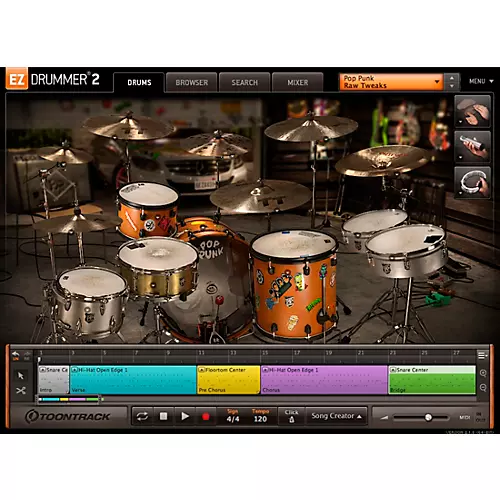Stop playback with the square stop button
Image resolution: width=500 pixels, height=500 pixels.
tap(163, 416)
